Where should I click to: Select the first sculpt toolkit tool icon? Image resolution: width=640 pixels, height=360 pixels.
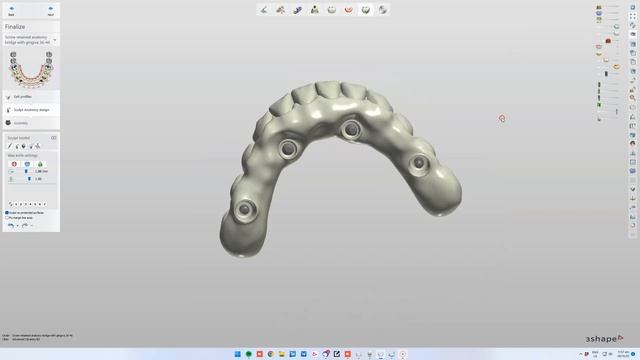coord(10,146)
